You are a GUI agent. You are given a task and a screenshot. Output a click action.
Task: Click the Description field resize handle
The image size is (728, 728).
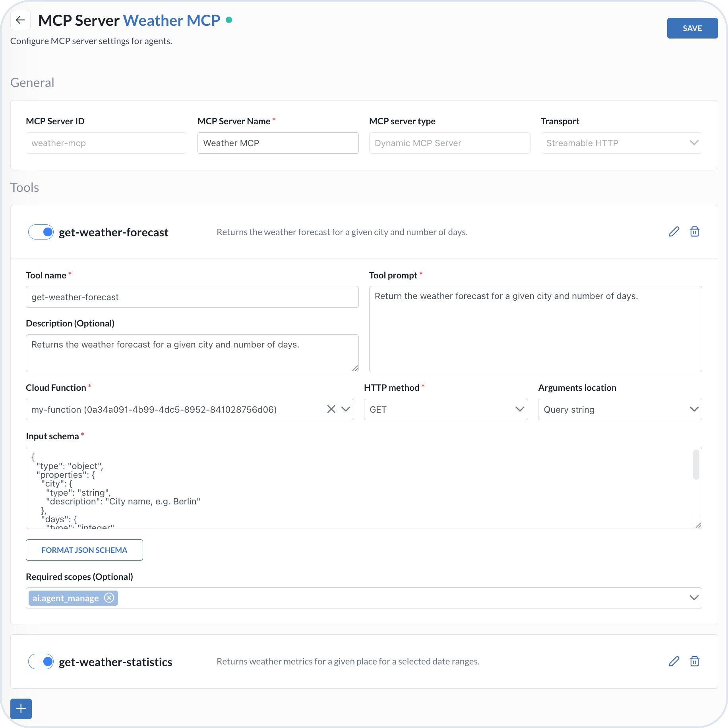pos(355,368)
